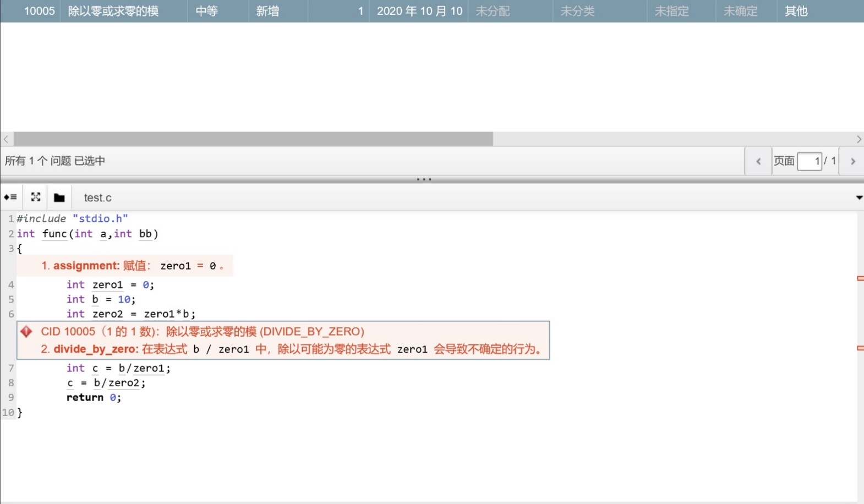Click the red diamond defect icon for CID 10005
This screenshot has width=864, height=504.
(26, 331)
